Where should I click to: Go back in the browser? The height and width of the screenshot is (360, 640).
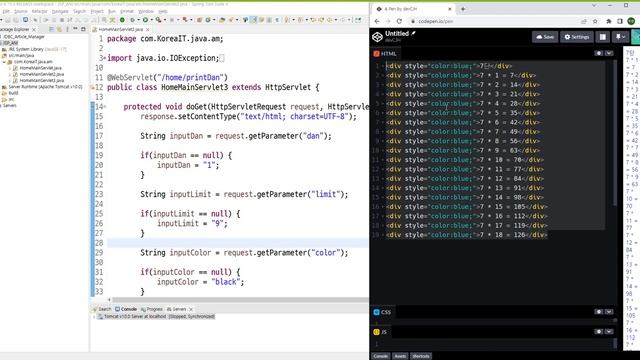click(x=377, y=21)
